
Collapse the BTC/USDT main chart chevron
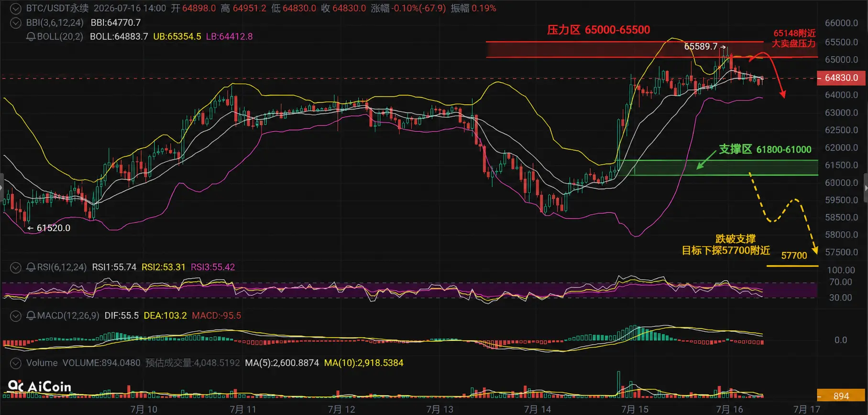(x=16, y=8)
